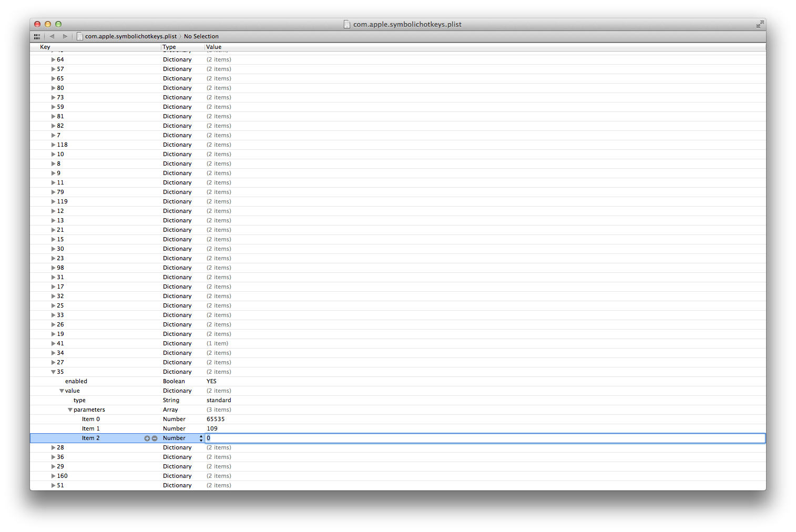Select the type String row

tap(397, 401)
